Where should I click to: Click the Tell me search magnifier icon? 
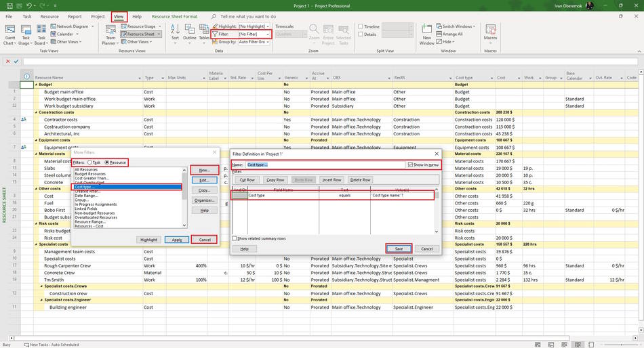coord(214,16)
